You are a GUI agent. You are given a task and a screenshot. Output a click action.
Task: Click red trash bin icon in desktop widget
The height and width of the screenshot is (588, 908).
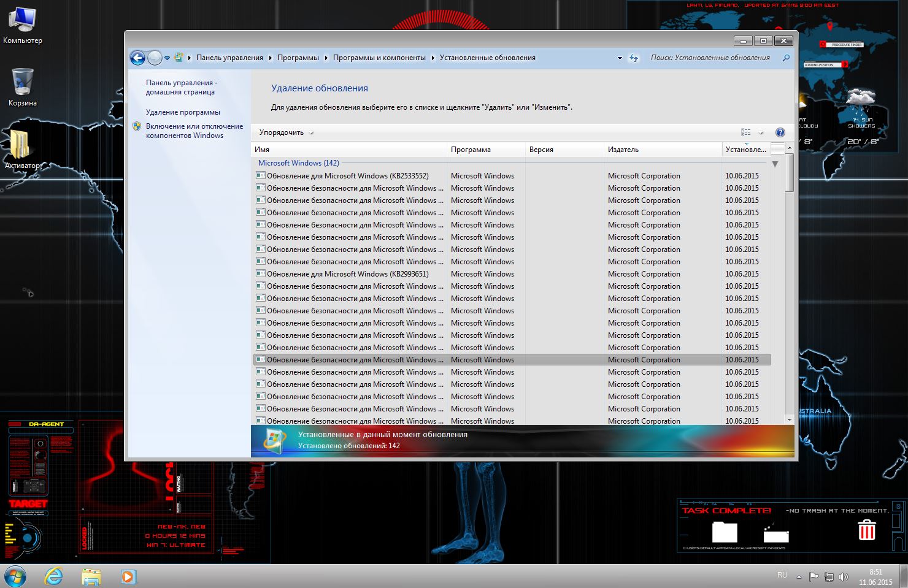(x=866, y=530)
